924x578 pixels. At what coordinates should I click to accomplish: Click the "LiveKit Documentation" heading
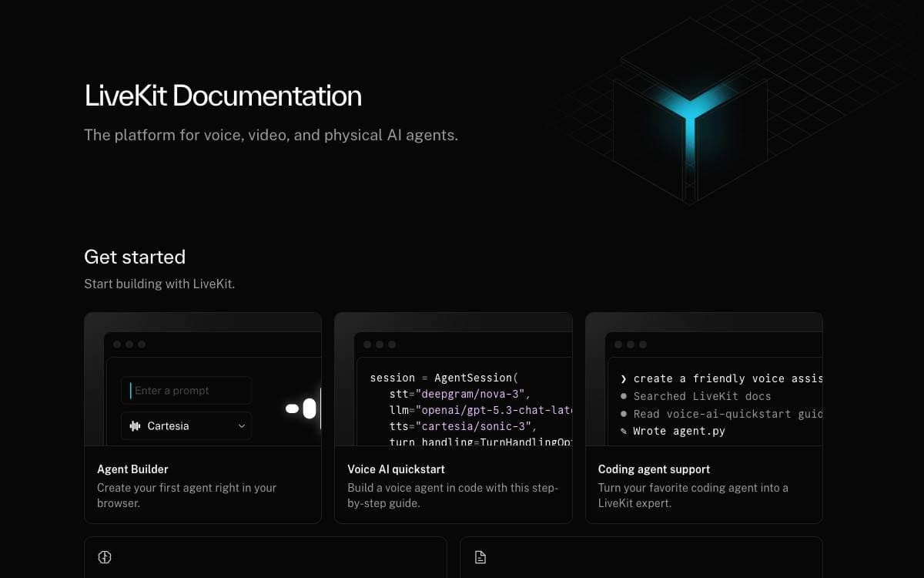(223, 96)
